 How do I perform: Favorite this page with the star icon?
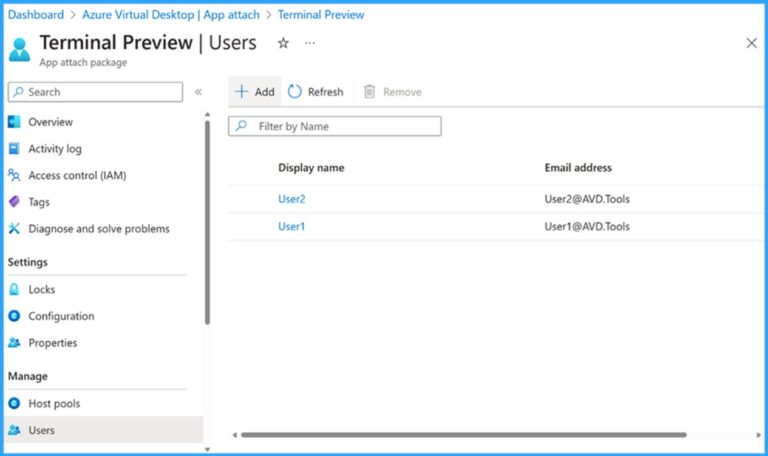283,43
